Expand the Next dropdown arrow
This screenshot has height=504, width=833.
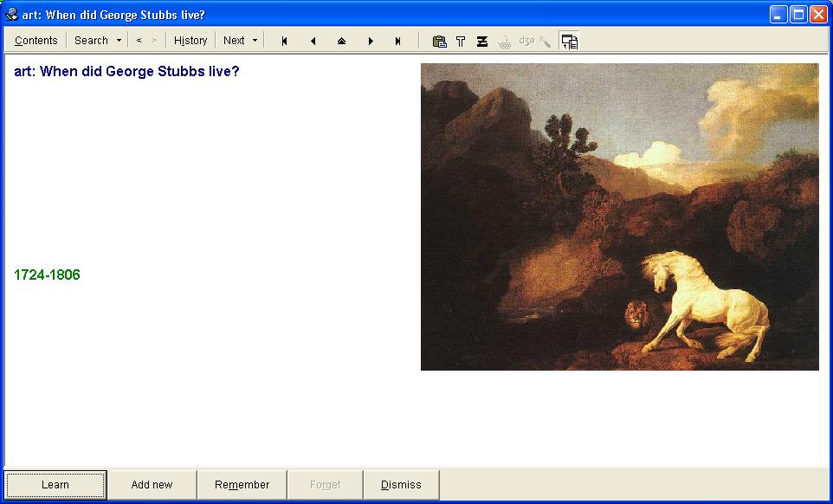point(255,41)
